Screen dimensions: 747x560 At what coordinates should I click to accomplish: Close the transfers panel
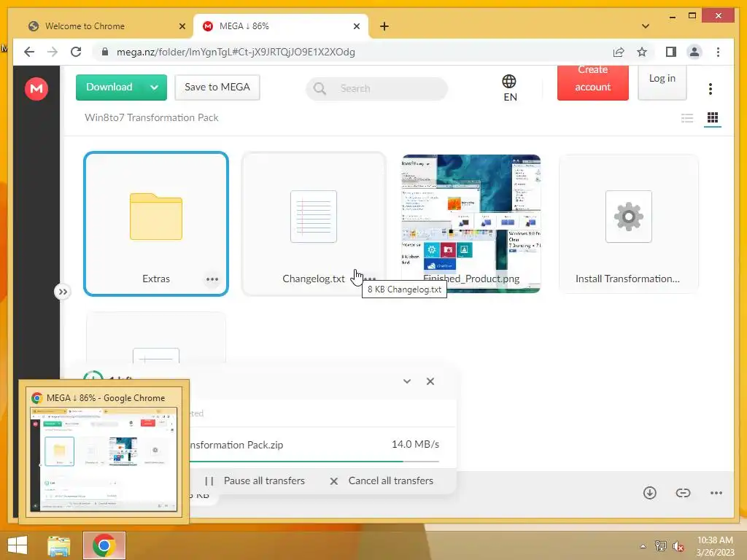pyautogui.click(x=430, y=381)
